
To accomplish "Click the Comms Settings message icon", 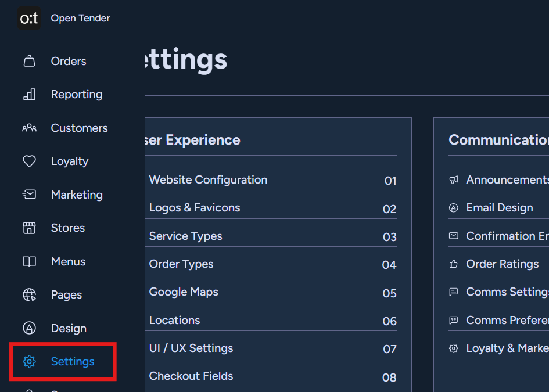I will (x=453, y=292).
